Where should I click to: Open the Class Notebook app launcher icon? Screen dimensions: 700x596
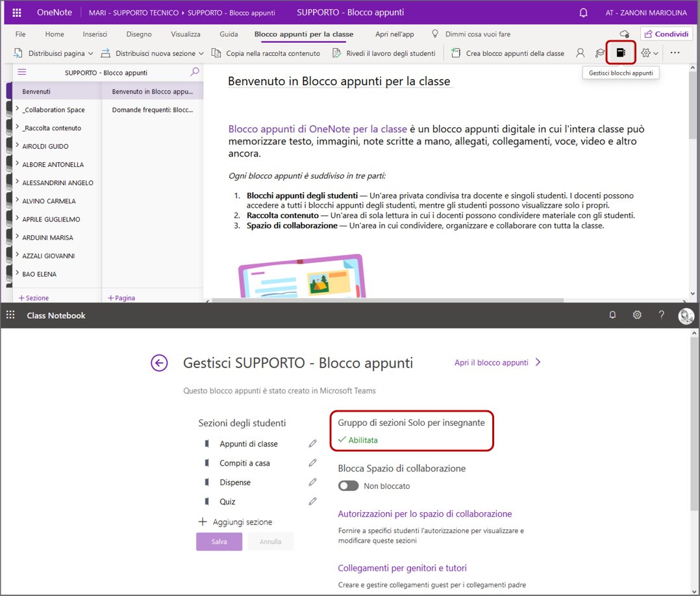[10, 315]
